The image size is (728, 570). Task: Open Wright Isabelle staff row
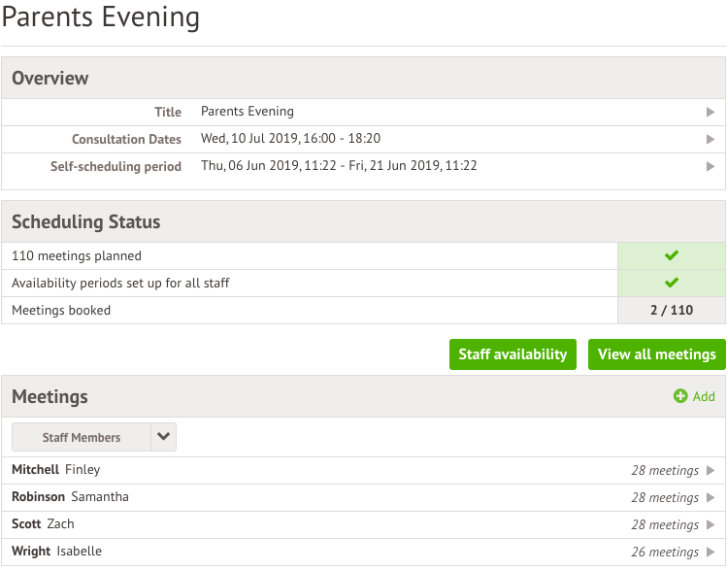coord(56,552)
